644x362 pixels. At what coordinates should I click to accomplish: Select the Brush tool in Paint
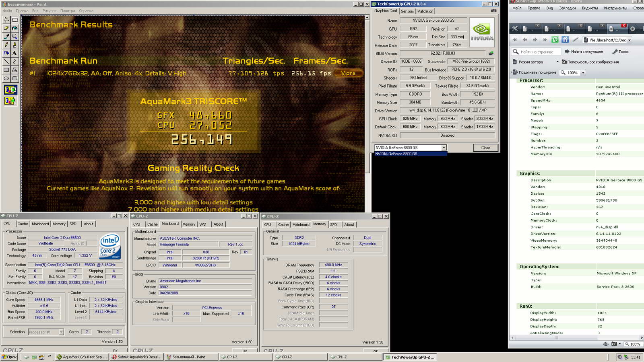point(15,45)
